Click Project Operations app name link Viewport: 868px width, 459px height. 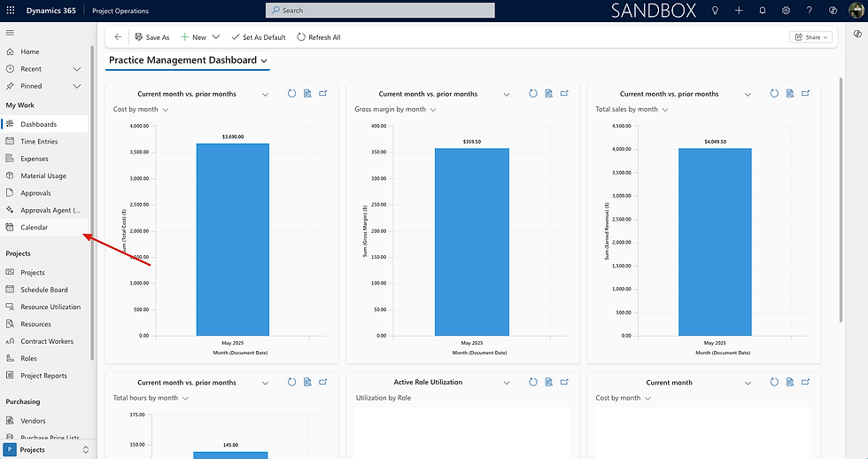point(120,11)
